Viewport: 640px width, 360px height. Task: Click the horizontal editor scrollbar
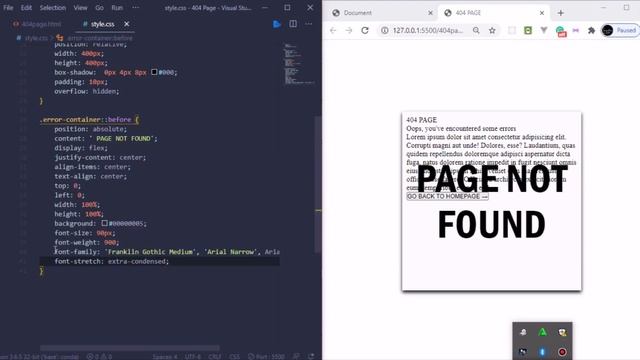[130, 348]
